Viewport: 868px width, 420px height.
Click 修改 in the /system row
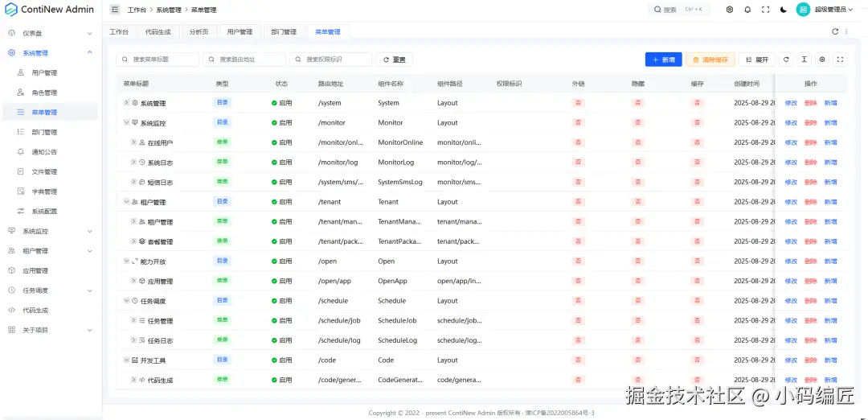[x=791, y=103]
